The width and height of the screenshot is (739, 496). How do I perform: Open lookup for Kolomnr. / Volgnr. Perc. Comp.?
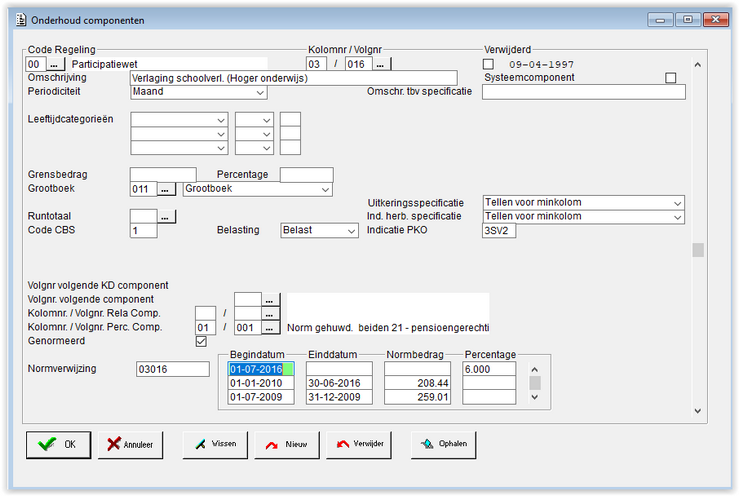pos(270,327)
